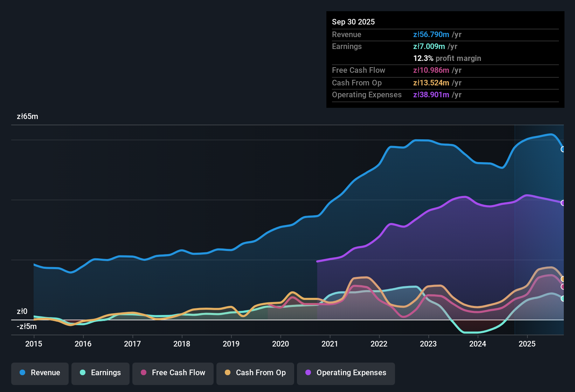Image resolution: width=575 pixels, height=392 pixels.
Task: Click the zł56.790m revenue value
Action: click(x=431, y=35)
